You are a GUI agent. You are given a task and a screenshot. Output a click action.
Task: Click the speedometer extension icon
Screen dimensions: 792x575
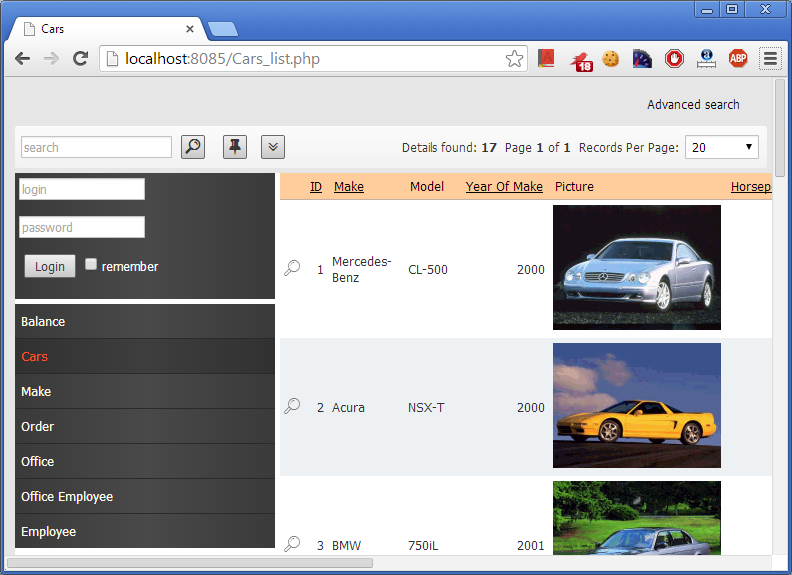(x=642, y=59)
